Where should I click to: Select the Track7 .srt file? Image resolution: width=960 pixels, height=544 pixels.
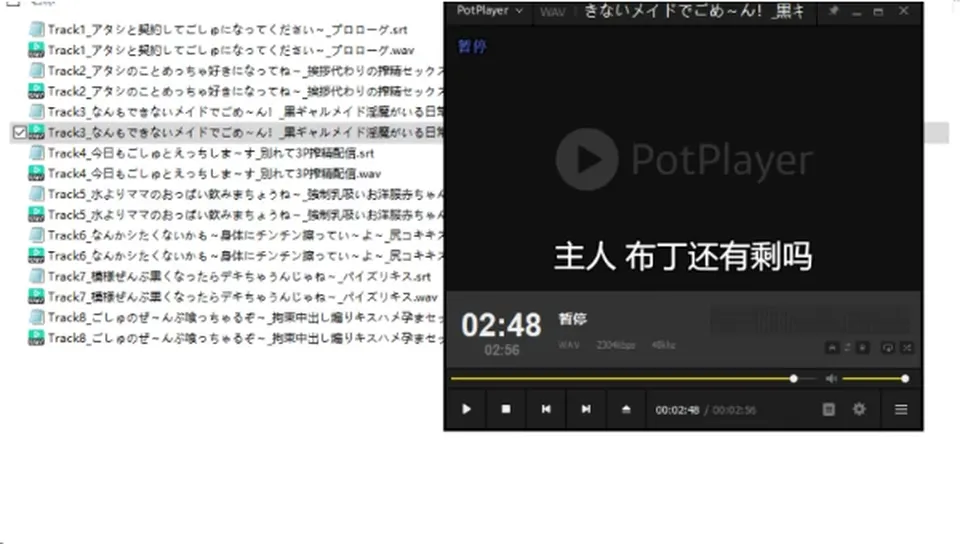[239, 277]
